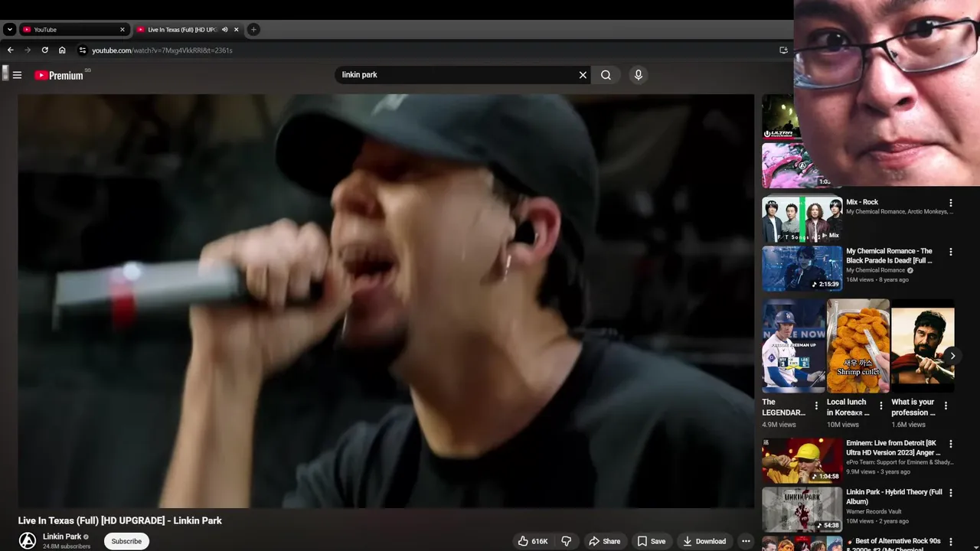
Task: Open options for Best of Alternative Rock
Action: pyautogui.click(x=951, y=542)
